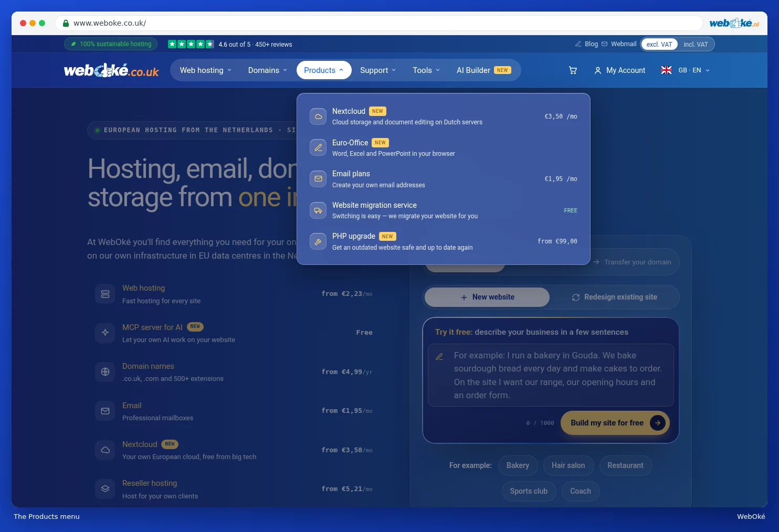Open the GB · EN language selector
Screen dimensions: 779x532
(686, 70)
